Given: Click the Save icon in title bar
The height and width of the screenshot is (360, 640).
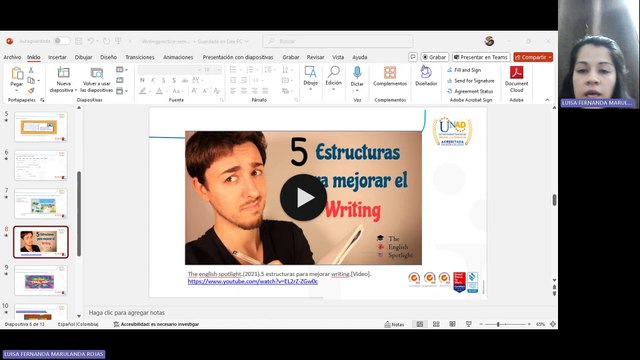Looking at the screenshot, I should pos(79,41).
